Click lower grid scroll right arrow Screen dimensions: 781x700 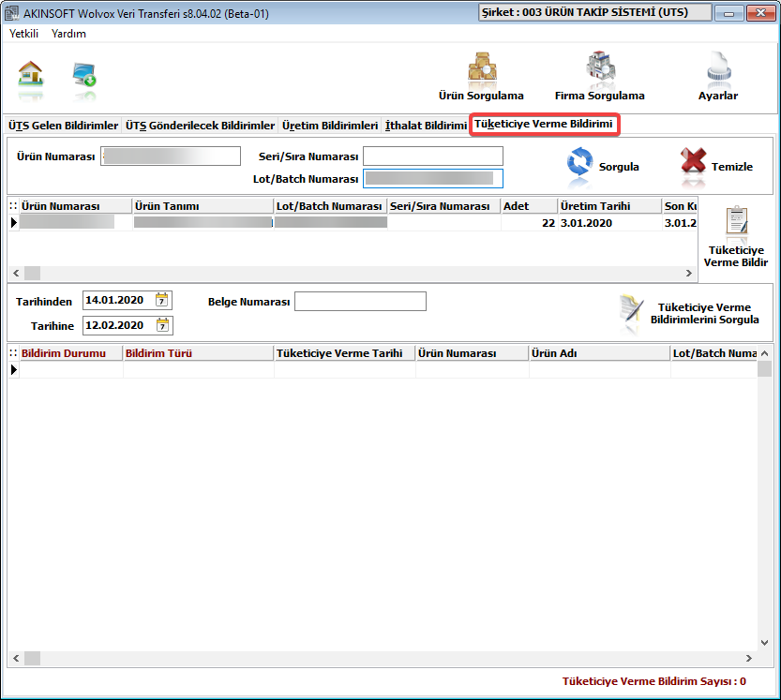[748, 658]
